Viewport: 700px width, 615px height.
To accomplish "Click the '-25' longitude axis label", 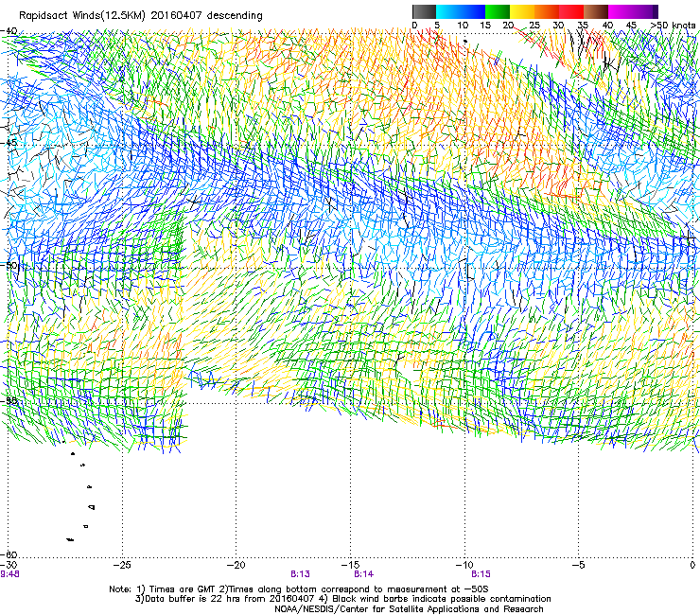I will pos(122,566).
